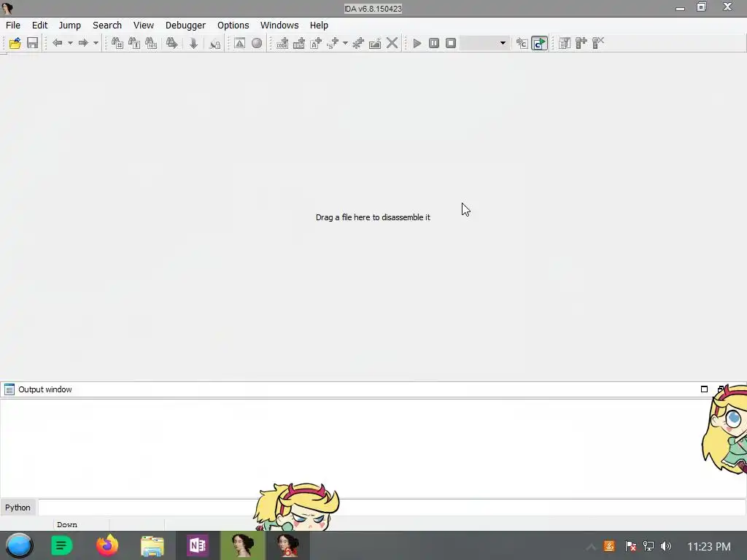Viewport: 747px width, 560px height.
Task: Open a file with the folder icon
Action: click(x=15, y=43)
